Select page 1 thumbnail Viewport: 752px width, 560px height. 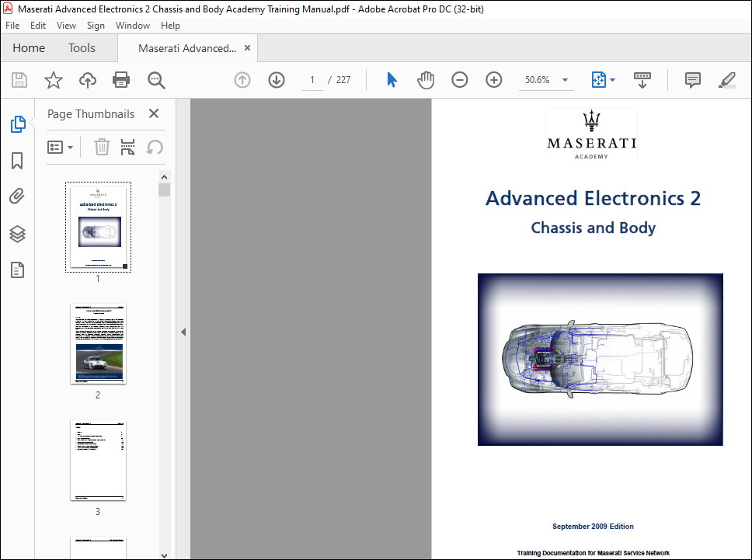click(99, 228)
